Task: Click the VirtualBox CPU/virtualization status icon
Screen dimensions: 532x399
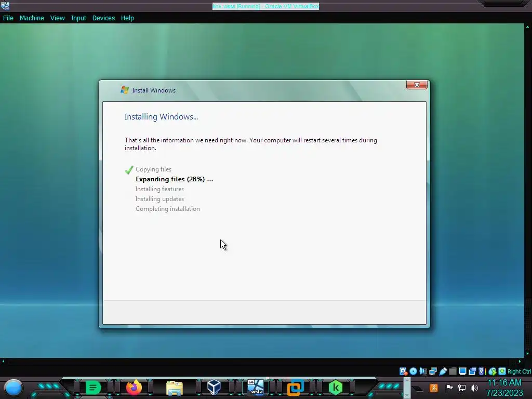Action: pos(482,371)
